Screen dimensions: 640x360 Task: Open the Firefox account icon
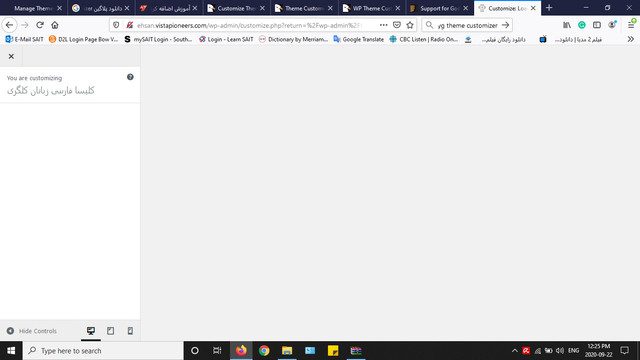612,25
